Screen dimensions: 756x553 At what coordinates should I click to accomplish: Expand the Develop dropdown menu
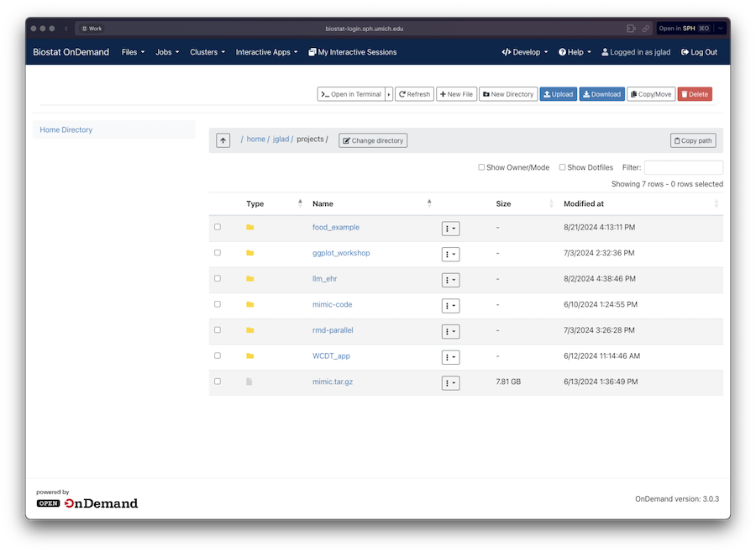click(524, 51)
